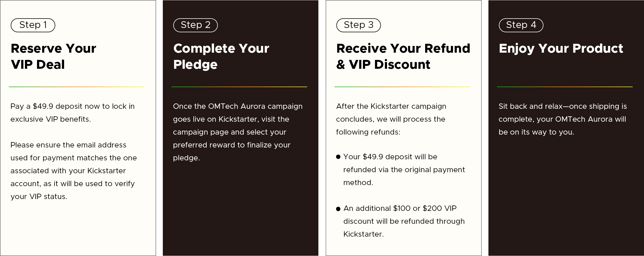Click the 'Enjoy Your Product' heading

click(x=561, y=49)
